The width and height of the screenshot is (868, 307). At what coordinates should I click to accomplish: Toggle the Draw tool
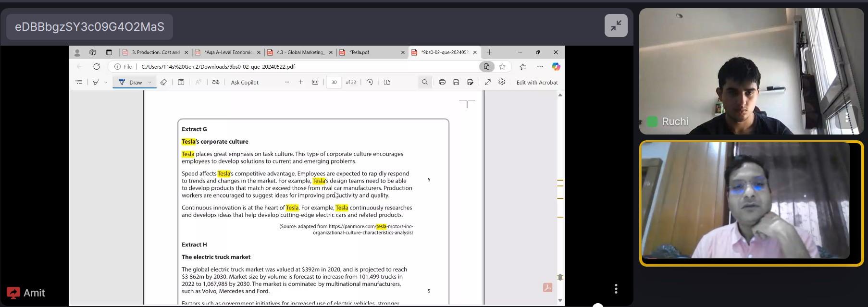(130, 82)
